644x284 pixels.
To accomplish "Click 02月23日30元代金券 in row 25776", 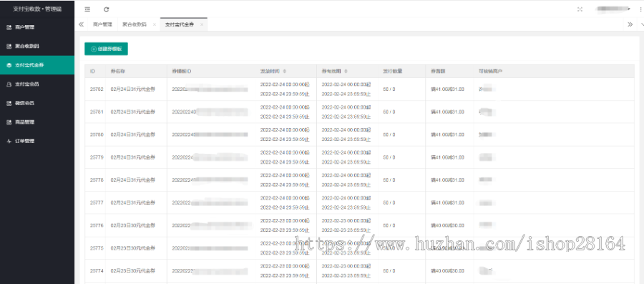I will tap(133, 226).
